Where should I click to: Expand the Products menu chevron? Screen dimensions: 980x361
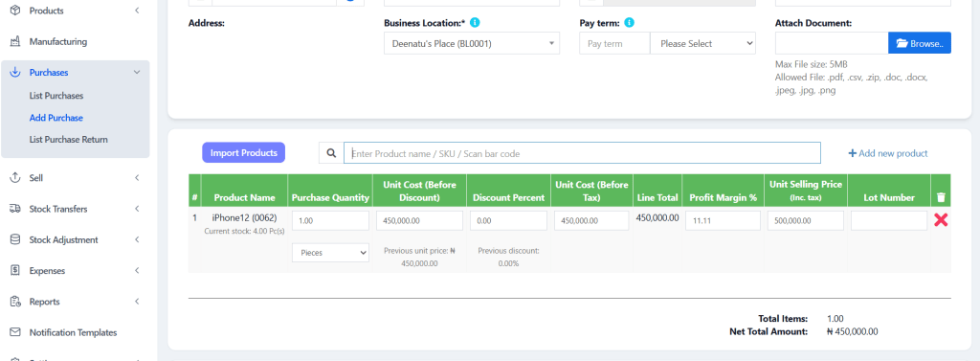click(x=137, y=11)
